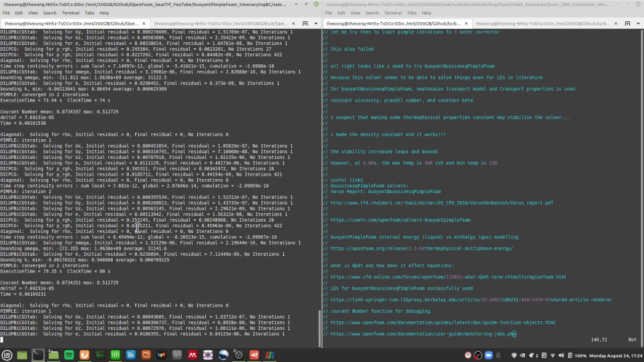Open the blue document writer app in taskbar

pos(131,355)
